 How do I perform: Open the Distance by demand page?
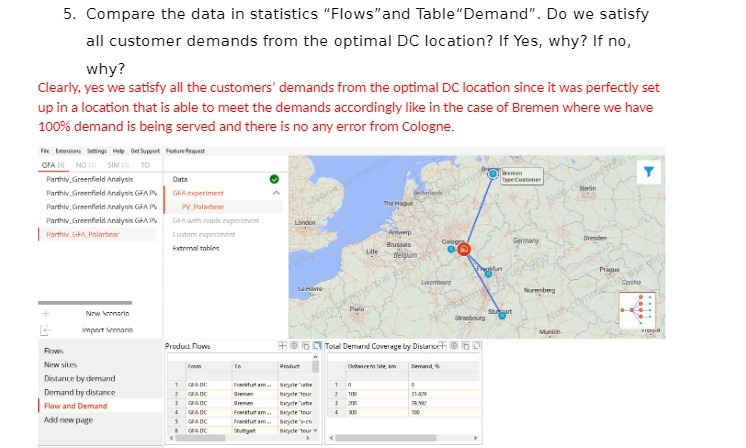tap(79, 378)
